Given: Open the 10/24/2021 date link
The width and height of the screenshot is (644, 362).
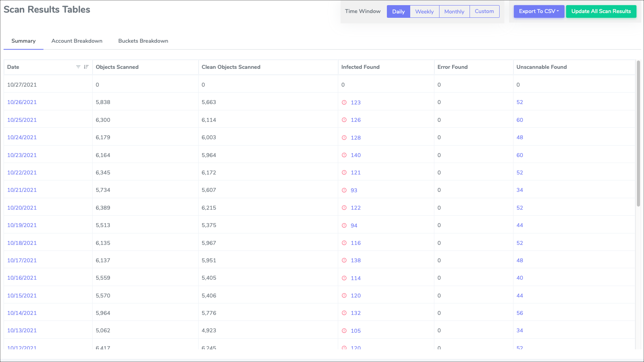Looking at the screenshot, I should [x=22, y=137].
